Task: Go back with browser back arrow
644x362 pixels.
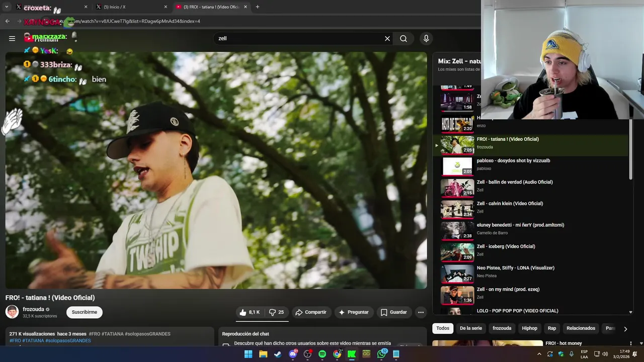Action: [x=7, y=21]
